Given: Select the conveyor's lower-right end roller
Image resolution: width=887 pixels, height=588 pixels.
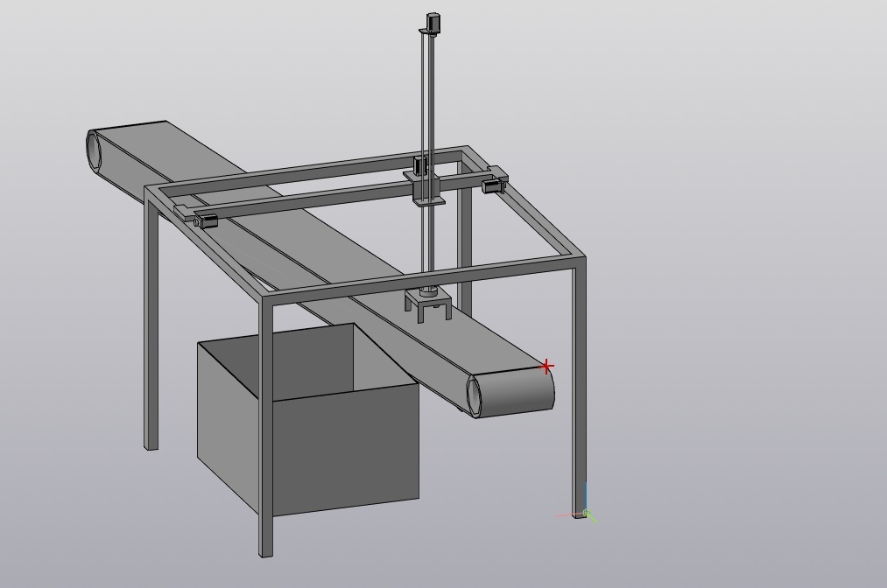Looking at the screenshot, I should coord(475,396).
